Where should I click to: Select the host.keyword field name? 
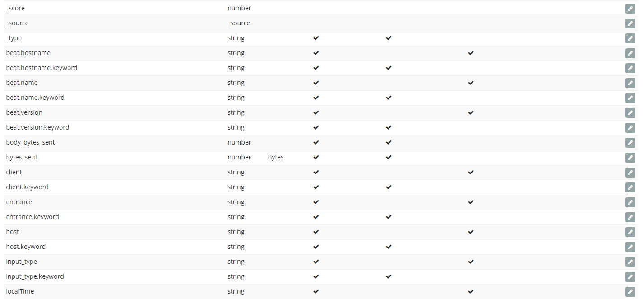tap(26, 247)
